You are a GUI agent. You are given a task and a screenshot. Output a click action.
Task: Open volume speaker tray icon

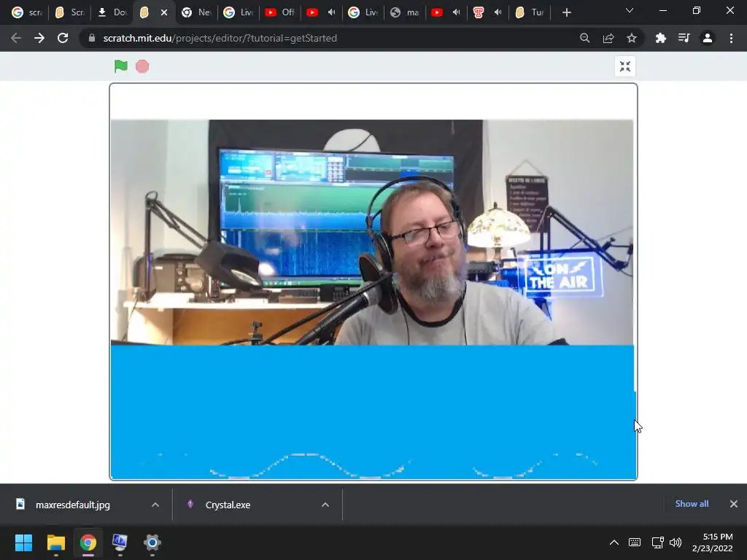tap(676, 542)
